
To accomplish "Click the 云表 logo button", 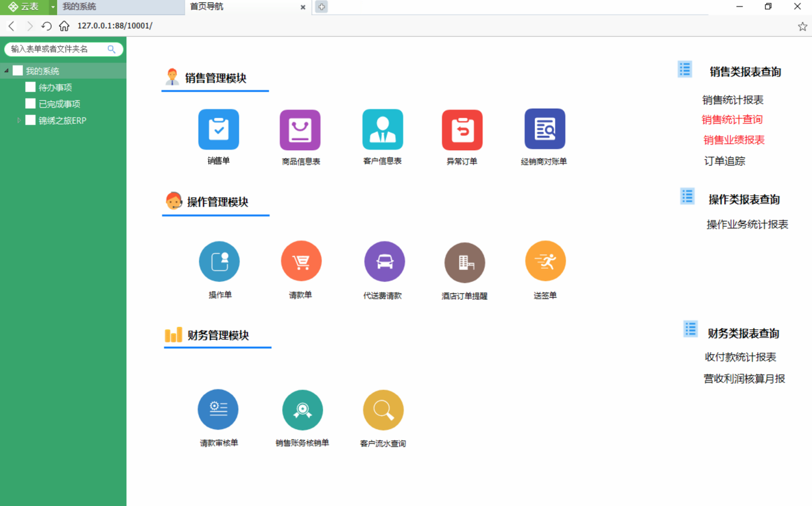I will [x=24, y=7].
